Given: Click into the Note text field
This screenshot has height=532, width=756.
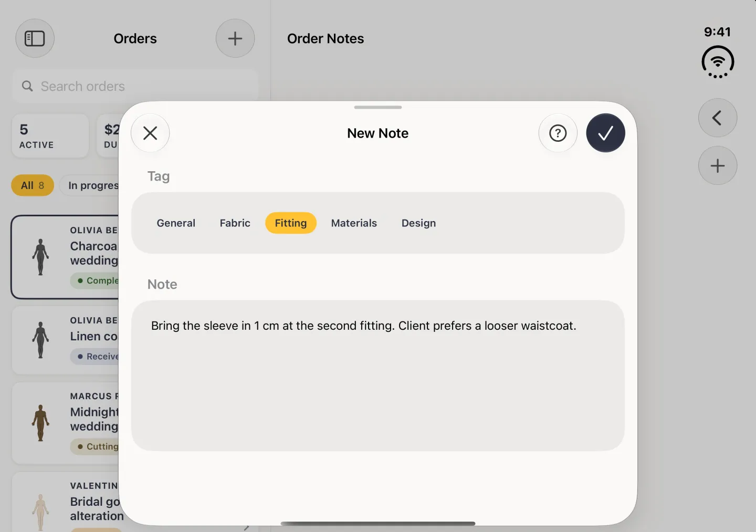Looking at the screenshot, I should (377, 375).
